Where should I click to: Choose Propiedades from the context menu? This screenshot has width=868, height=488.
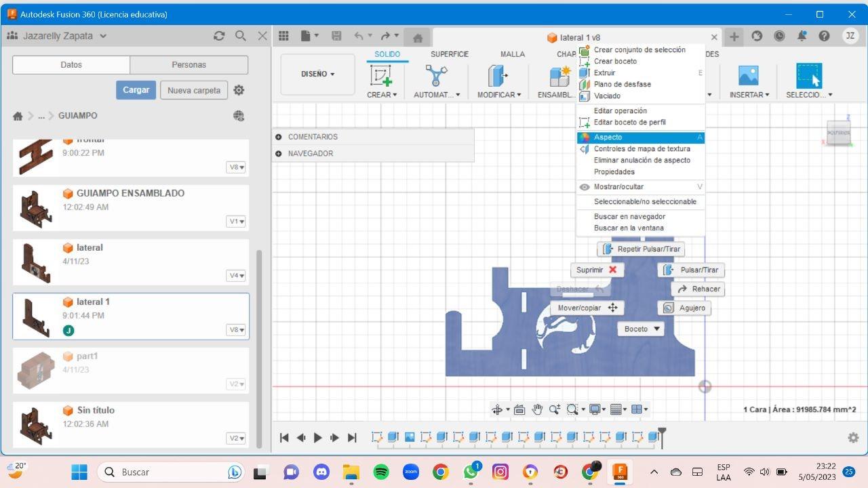click(640, 172)
